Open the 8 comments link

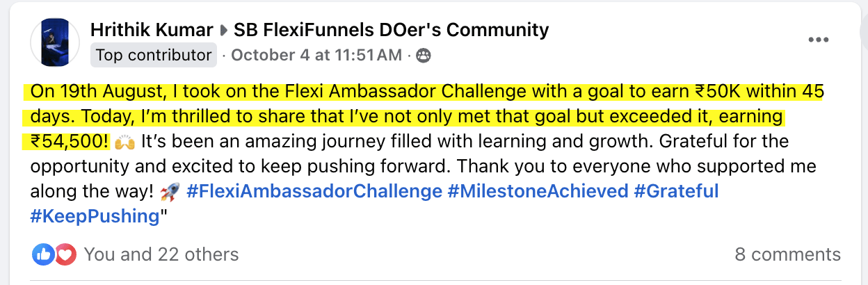coord(787,254)
